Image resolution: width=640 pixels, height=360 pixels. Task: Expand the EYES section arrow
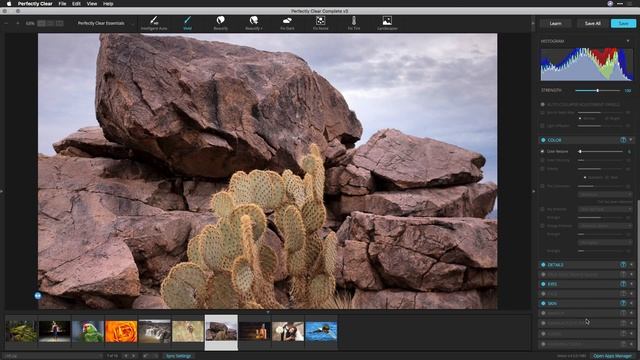(x=631, y=284)
